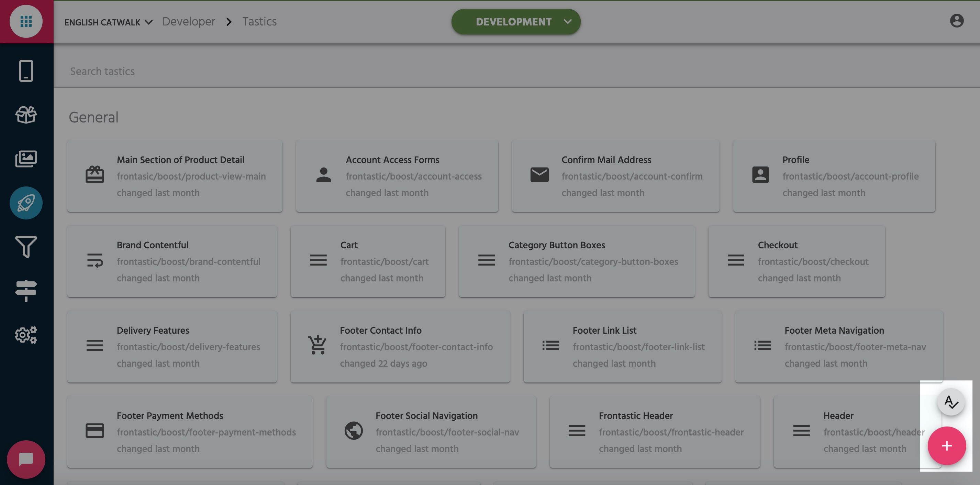Click the Tastics breadcrumb
Screen dimensions: 980x485
(259, 21)
